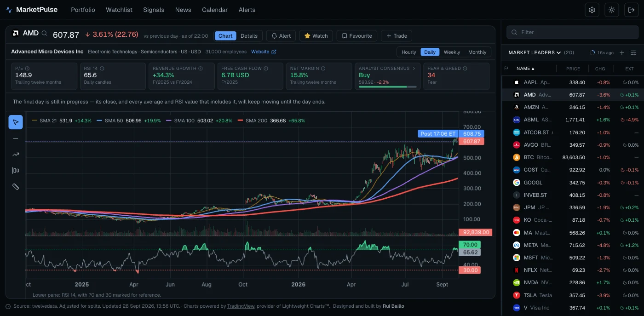
Task: Click the Net Margin info icon
Action: (323, 69)
